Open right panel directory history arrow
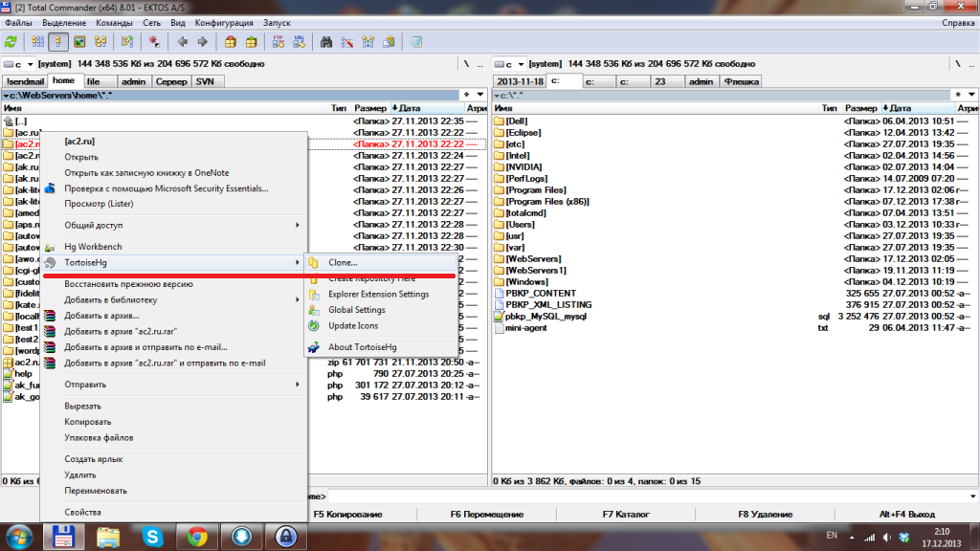This screenshot has height=551, width=980. tap(971, 95)
